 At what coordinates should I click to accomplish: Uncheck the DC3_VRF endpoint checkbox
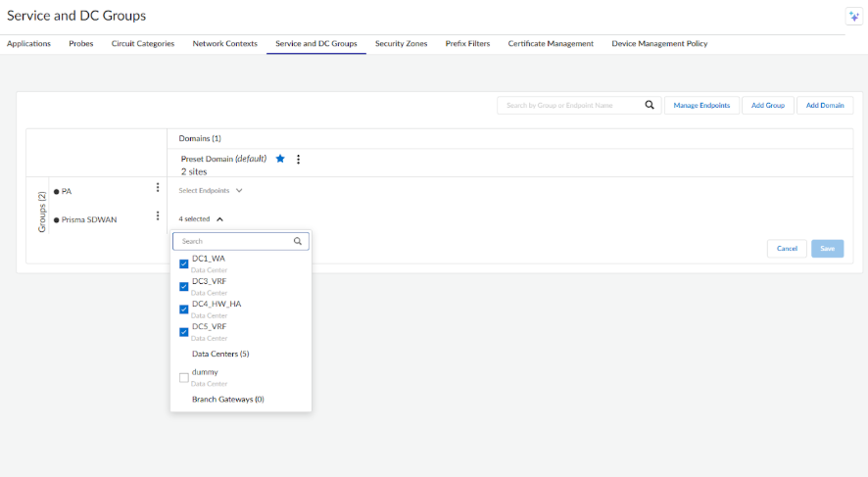coord(184,286)
